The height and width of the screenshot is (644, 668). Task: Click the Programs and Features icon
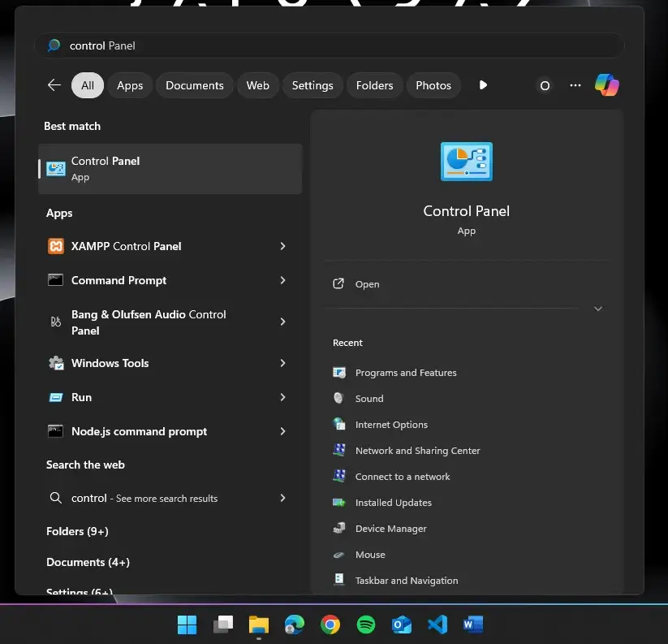point(339,373)
